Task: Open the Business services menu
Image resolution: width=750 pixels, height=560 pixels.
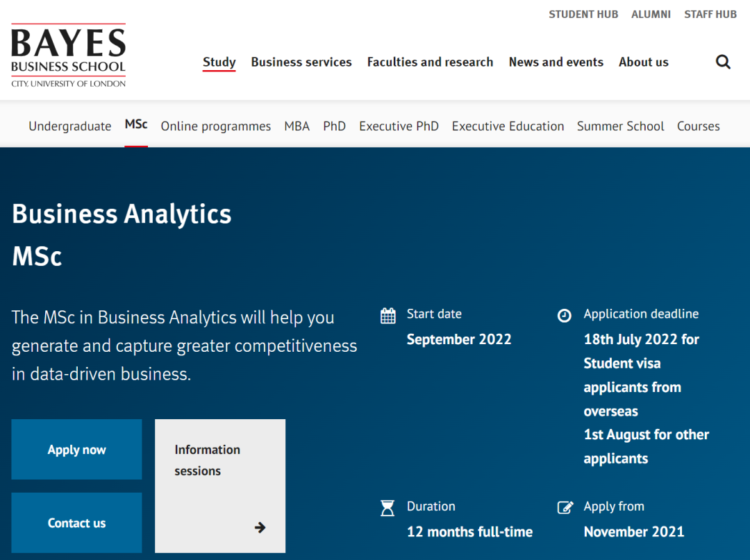Action: tap(301, 62)
